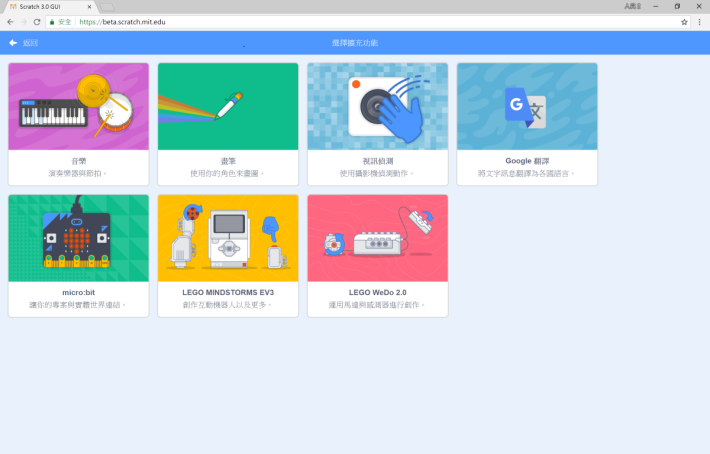Viewport: 710px width, 454px height.
Task: Open the Chrome three-dot menu
Action: pyautogui.click(x=700, y=22)
